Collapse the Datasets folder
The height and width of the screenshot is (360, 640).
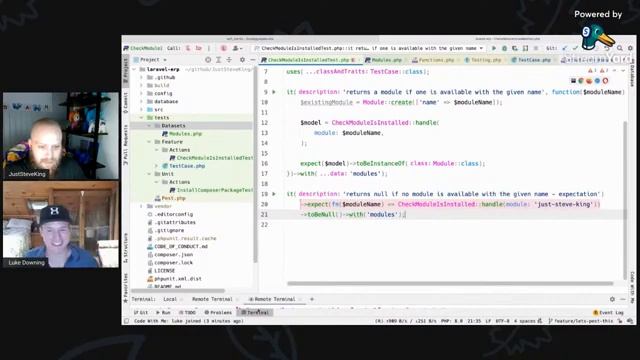tap(149, 126)
